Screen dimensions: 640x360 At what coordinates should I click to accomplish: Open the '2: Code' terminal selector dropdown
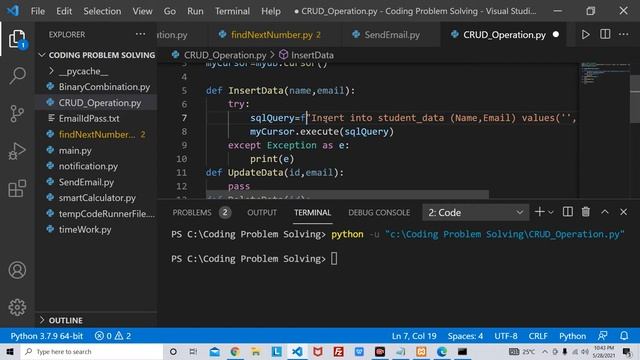[476, 212]
